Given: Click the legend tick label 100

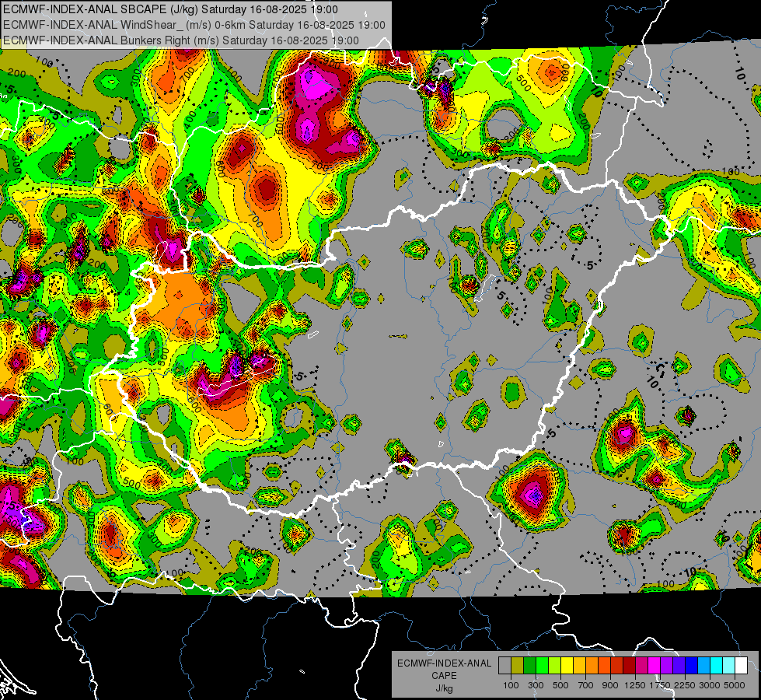Looking at the screenshot, I should (x=511, y=685).
